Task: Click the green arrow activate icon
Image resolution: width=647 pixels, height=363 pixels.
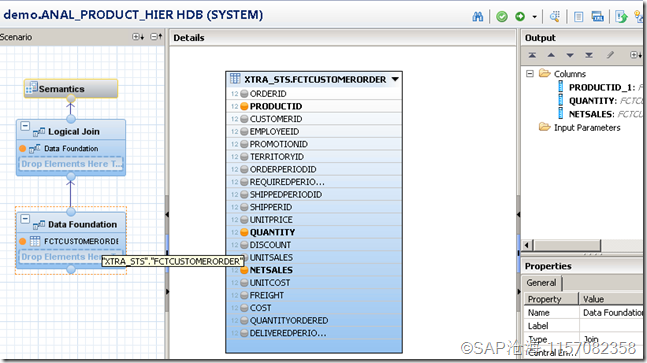Action: pyautogui.click(x=520, y=16)
